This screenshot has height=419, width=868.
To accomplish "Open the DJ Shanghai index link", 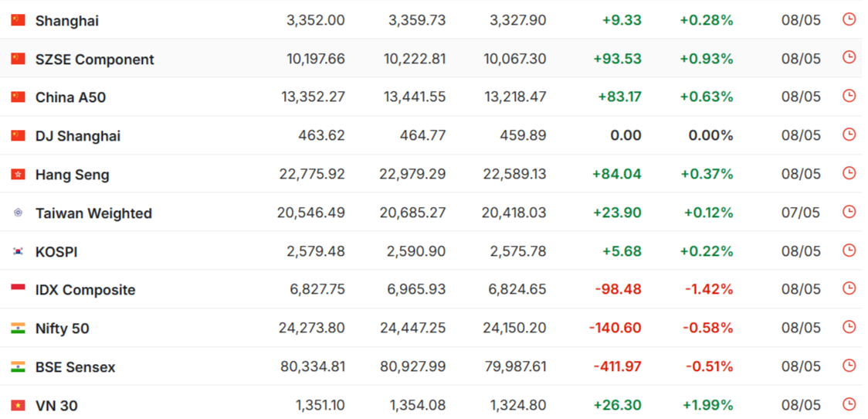I will pos(77,136).
